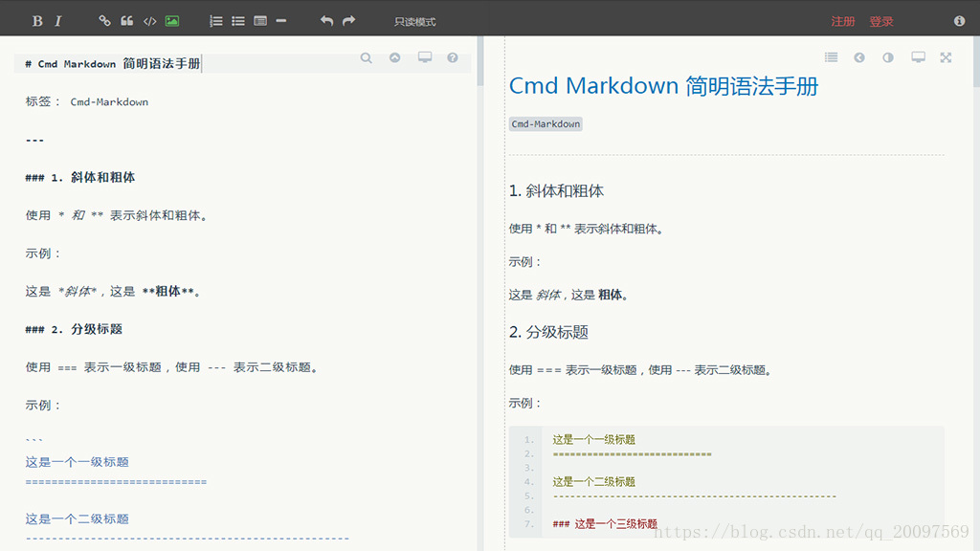Image resolution: width=980 pixels, height=551 pixels.
Task: Click the up-arrow circle icon in editor
Action: tap(395, 57)
